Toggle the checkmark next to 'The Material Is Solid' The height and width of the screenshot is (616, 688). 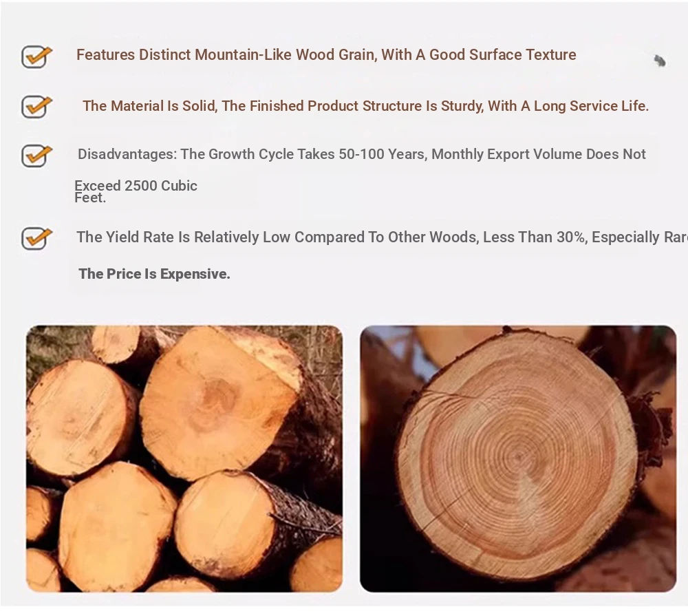(36, 107)
